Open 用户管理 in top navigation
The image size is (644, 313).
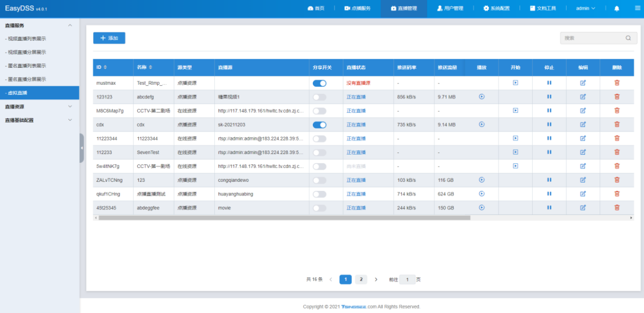[x=450, y=8]
